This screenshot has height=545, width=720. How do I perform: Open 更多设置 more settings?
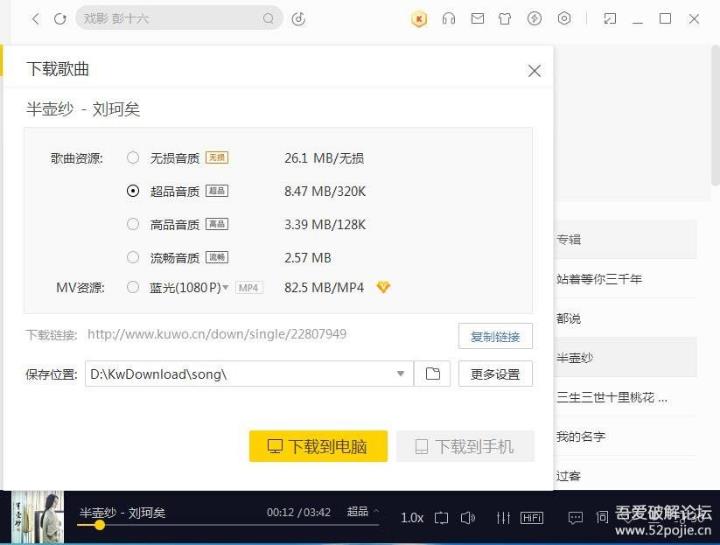tap(495, 374)
